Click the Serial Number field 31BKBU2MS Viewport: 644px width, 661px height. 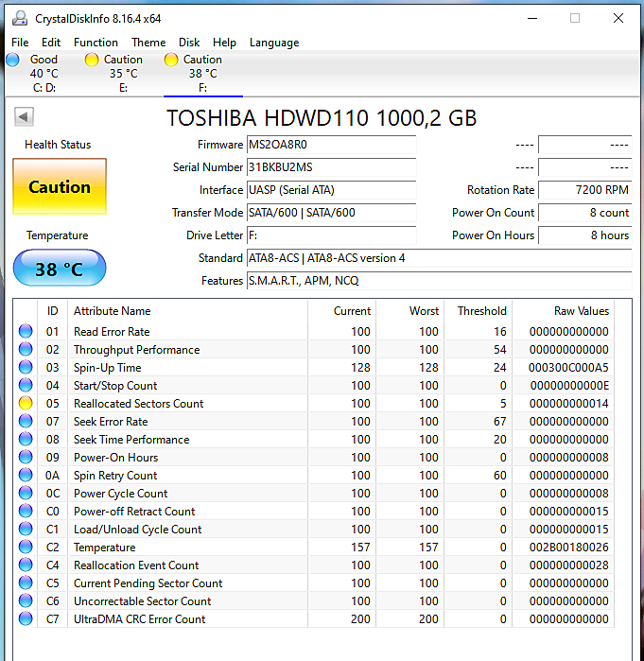331,167
